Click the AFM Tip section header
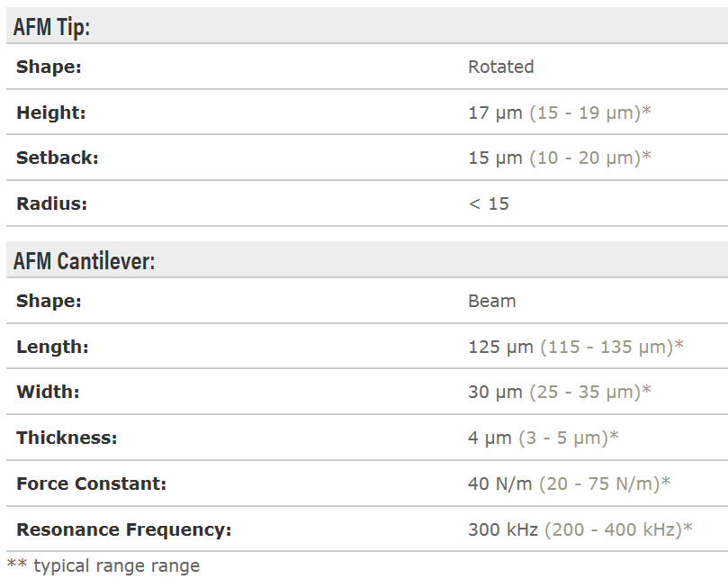The height and width of the screenshot is (588, 728). point(52,27)
